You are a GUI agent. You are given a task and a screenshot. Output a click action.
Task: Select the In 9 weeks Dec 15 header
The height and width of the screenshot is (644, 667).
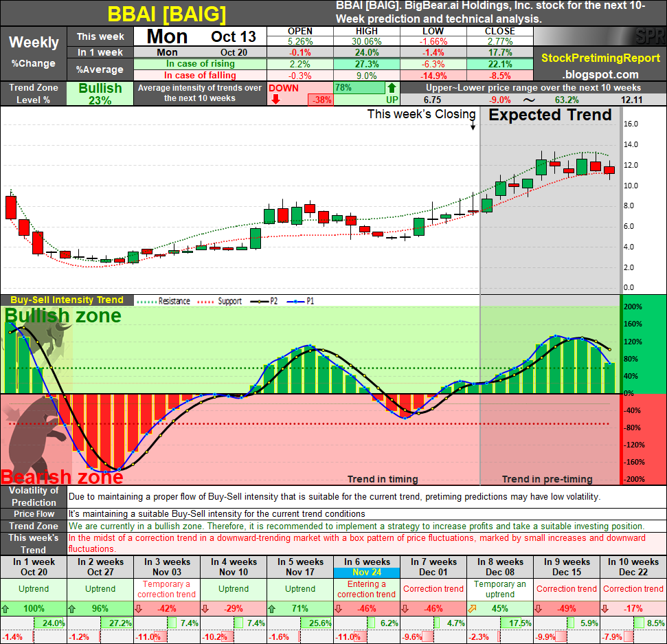pyautogui.click(x=567, y=567)
